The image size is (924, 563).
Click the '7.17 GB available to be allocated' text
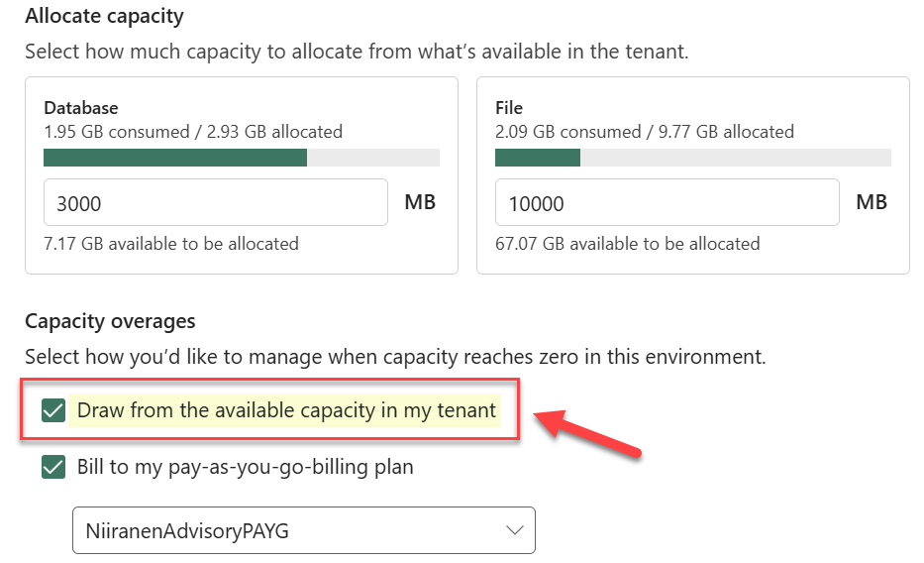point(171,243)
